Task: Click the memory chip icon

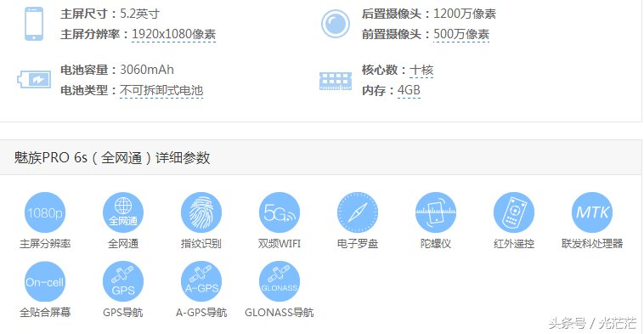Action: tap(336, 81)
